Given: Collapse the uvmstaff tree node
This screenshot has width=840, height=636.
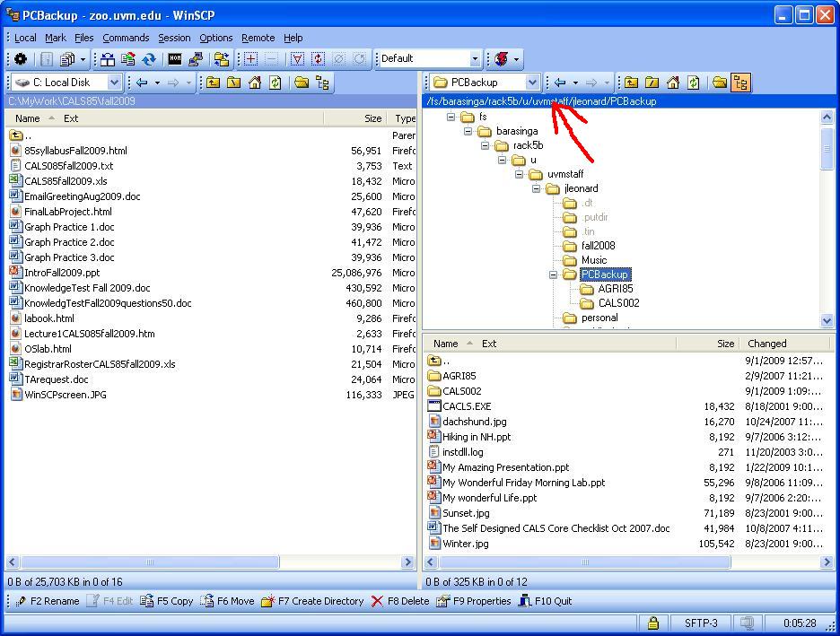Looking at the screenshot, I should 519,174.
